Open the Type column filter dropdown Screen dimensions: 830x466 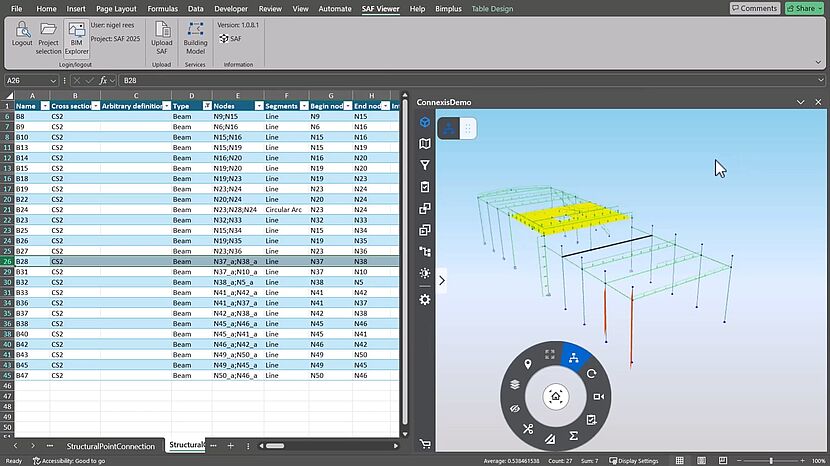[x=206, y=105]
